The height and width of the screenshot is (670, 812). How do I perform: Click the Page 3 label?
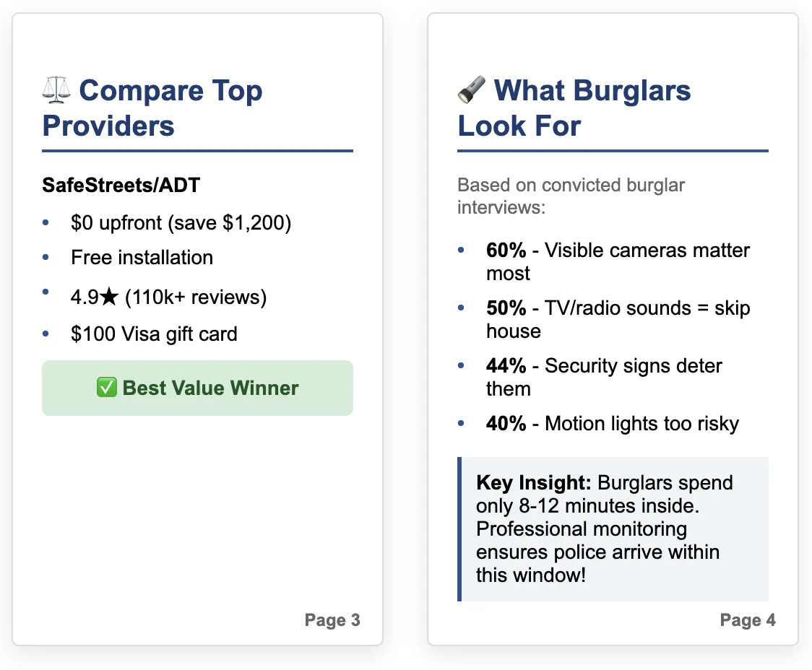[332, 619]
